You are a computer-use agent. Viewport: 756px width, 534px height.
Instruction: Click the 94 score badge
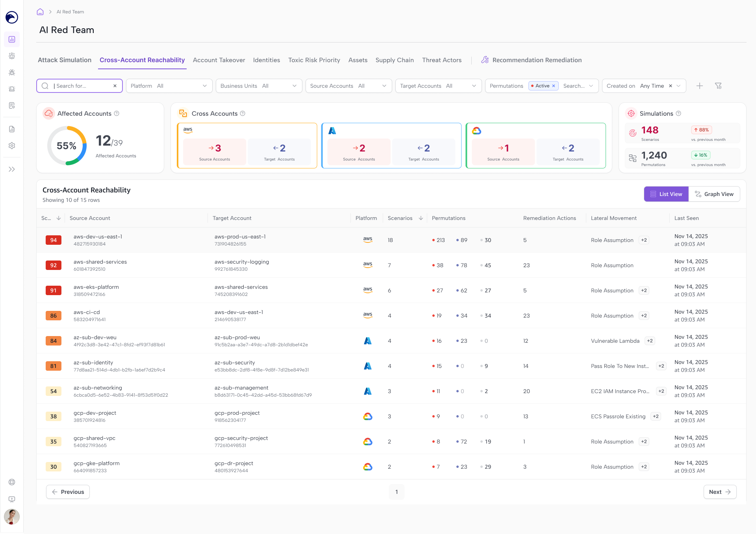tap(54, 240)
